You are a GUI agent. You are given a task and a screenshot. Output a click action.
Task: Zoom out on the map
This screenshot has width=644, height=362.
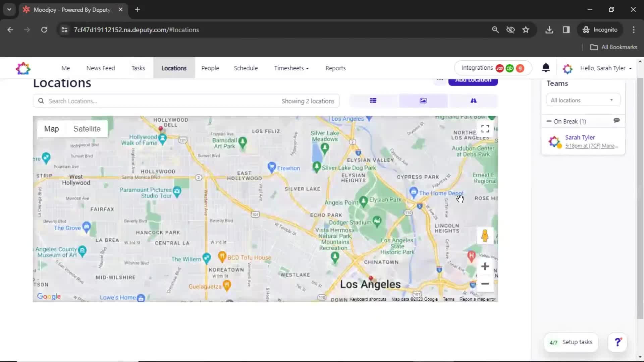pyautogui.click(x=485, y=284)
